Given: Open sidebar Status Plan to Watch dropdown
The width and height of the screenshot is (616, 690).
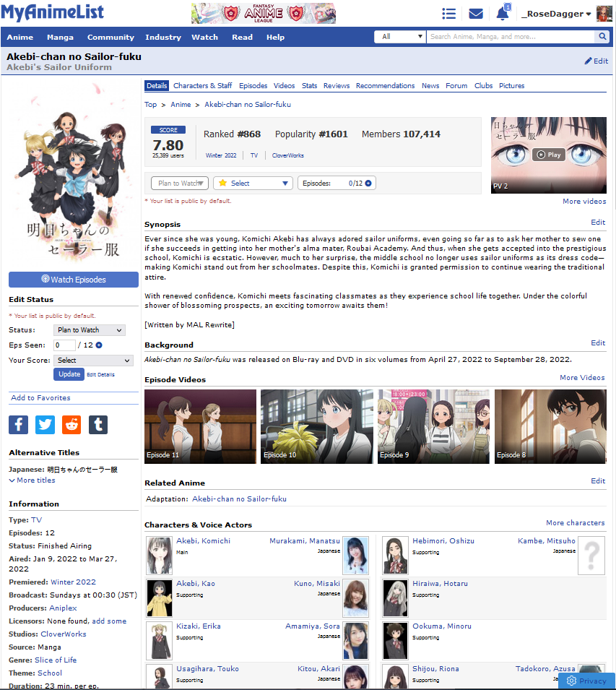Looking at the screenshot, I should tap(90, 330).
